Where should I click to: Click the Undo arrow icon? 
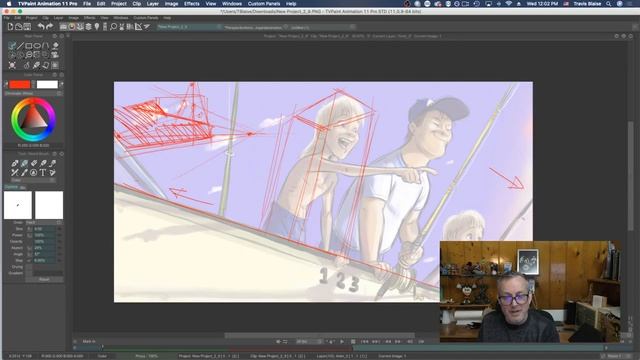click(x=41, y=27)
